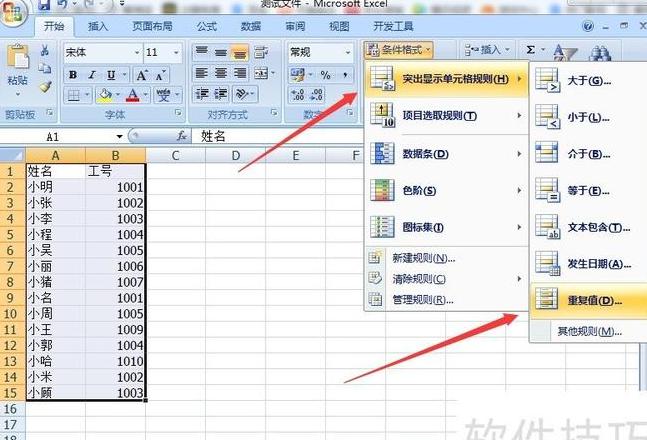Choose 新建规则 from the menu

click(x=446, y=258)
